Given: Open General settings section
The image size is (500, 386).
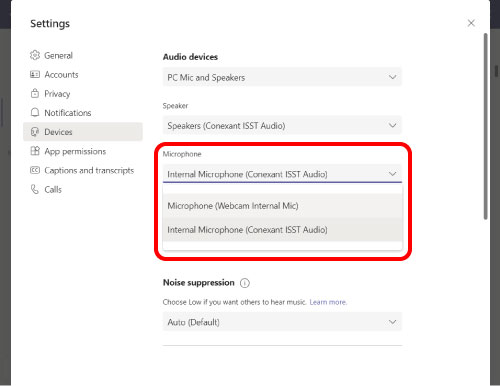Looking at the screenshot, I should click(83, 55).
